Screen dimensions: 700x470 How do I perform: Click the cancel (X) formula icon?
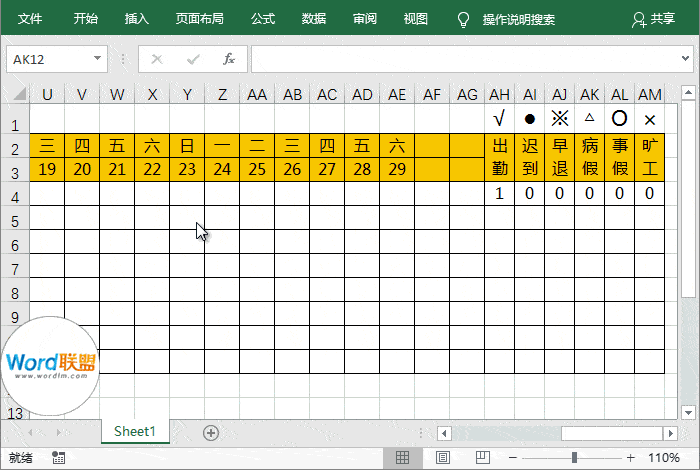[x=157, y=59]
